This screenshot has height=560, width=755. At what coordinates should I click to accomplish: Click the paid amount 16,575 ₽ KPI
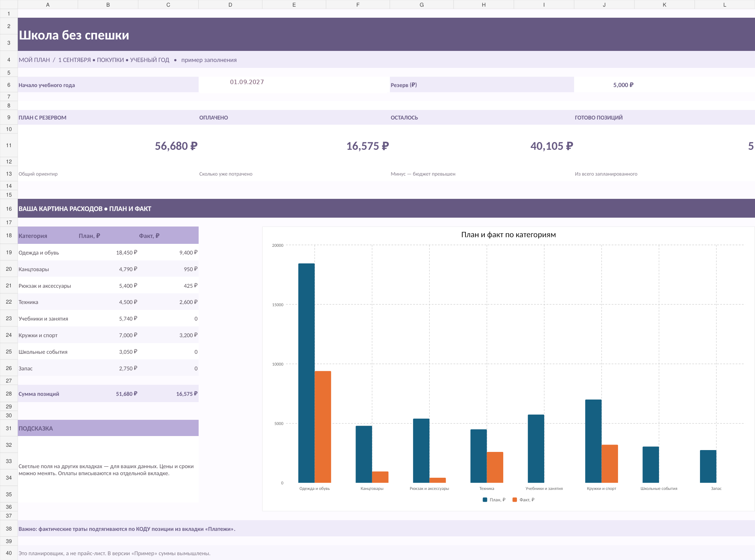pos(367,146)
